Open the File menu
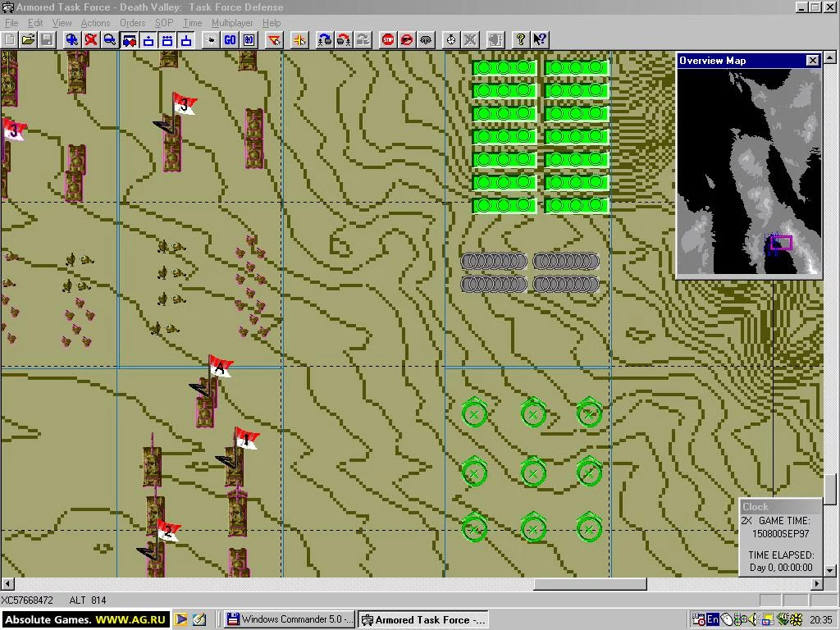Screen dimensions: 840x630 11,22
